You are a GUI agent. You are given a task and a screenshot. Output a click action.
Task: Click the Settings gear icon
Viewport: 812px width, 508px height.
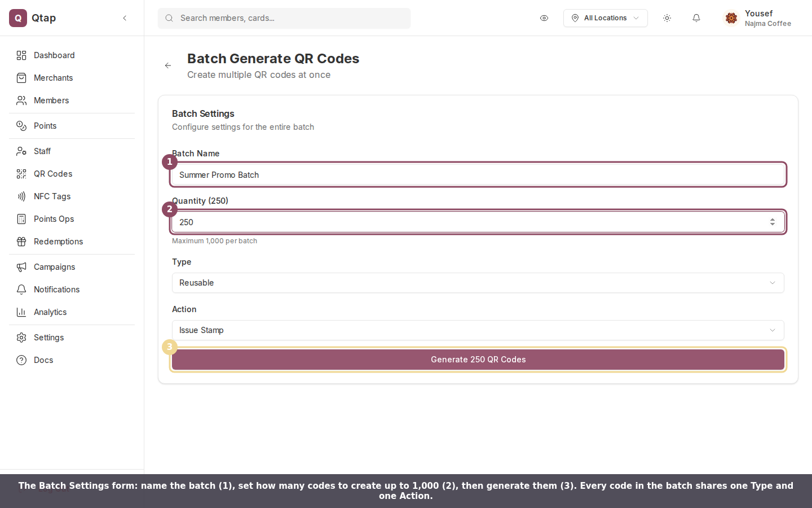pos(21,338)
